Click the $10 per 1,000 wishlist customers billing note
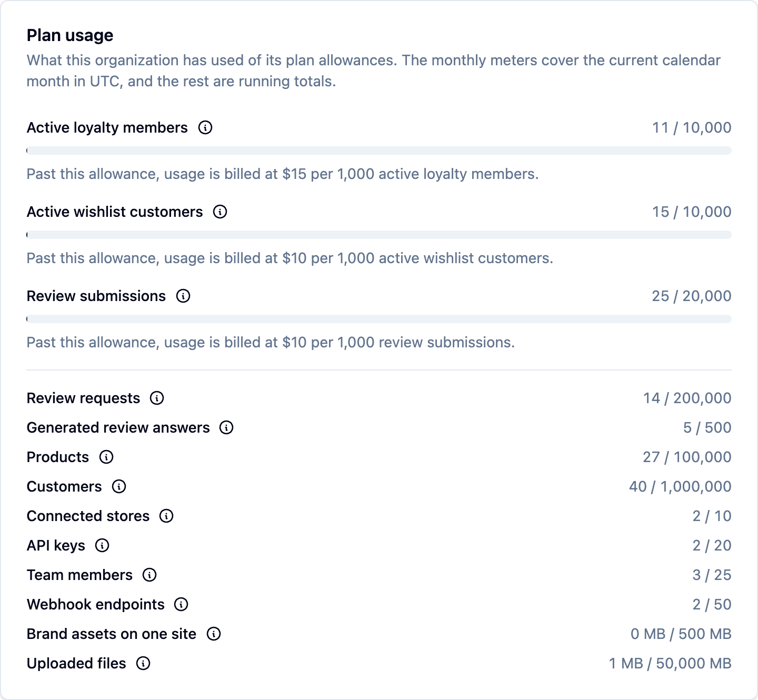 (x=290, y=258)
